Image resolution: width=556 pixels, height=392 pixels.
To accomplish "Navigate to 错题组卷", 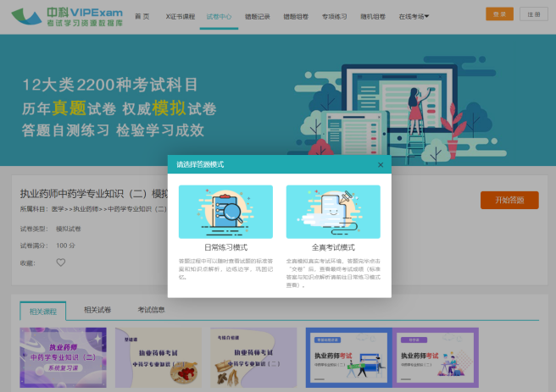I will (x=295, y=16).
